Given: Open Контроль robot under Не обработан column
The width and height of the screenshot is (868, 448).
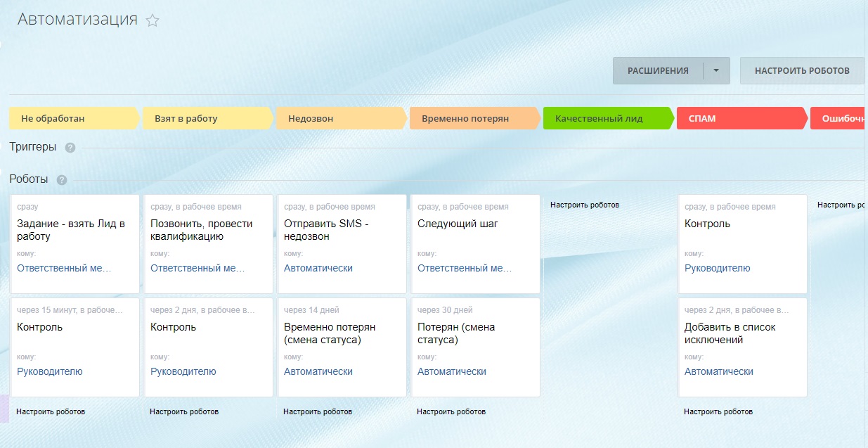Looking at the screenshot, I should click(75, 347).
